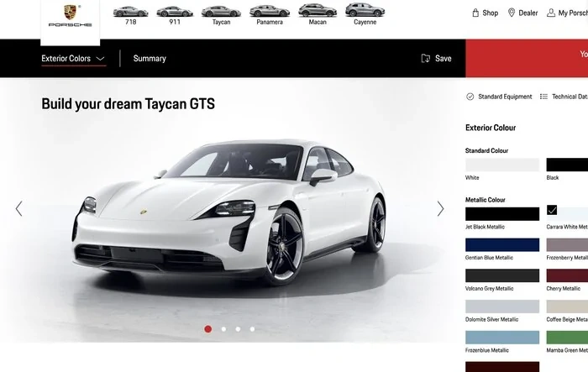Switch to the Summary tab

coord(150,59)
